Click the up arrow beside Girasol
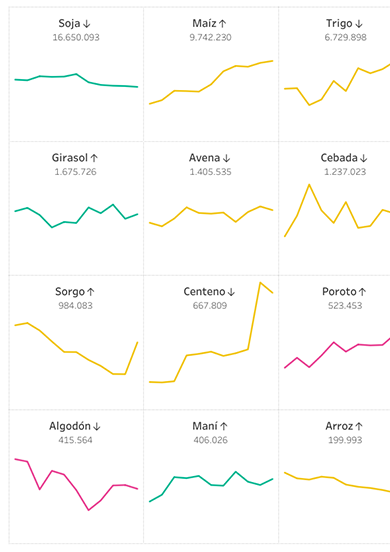The width and height of the screenshot is (390, 552). coord(94,158)
